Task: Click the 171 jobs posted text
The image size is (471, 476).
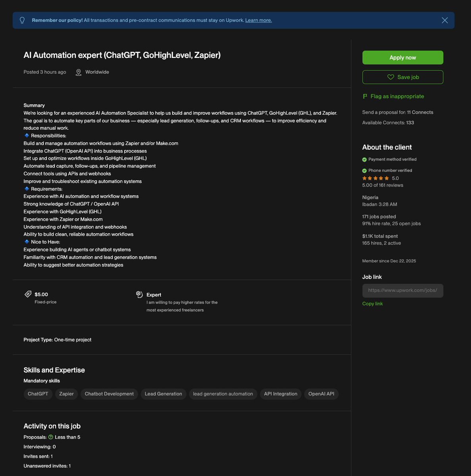Action: [379, 217]
